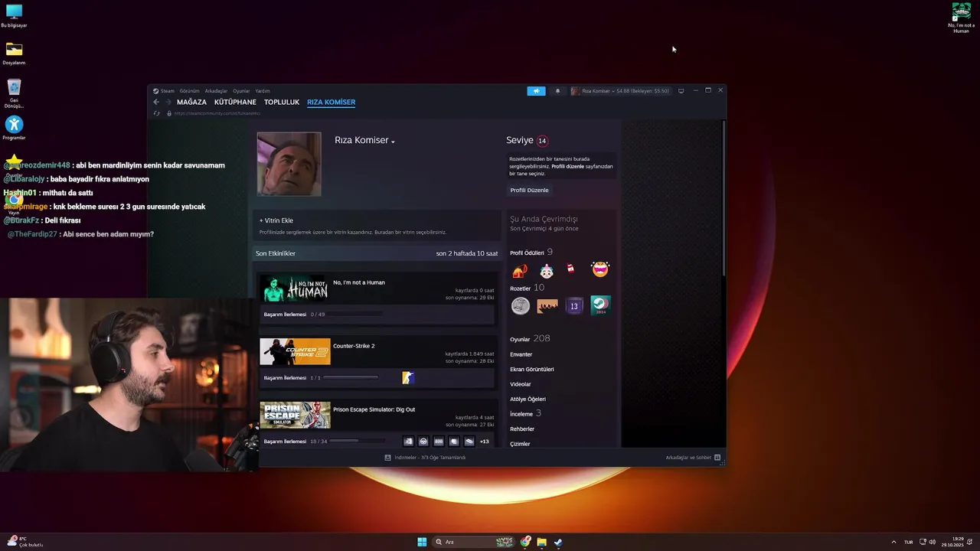Open Ekran Görüntüleri link

pyautogui.click(x=532, y=370)
